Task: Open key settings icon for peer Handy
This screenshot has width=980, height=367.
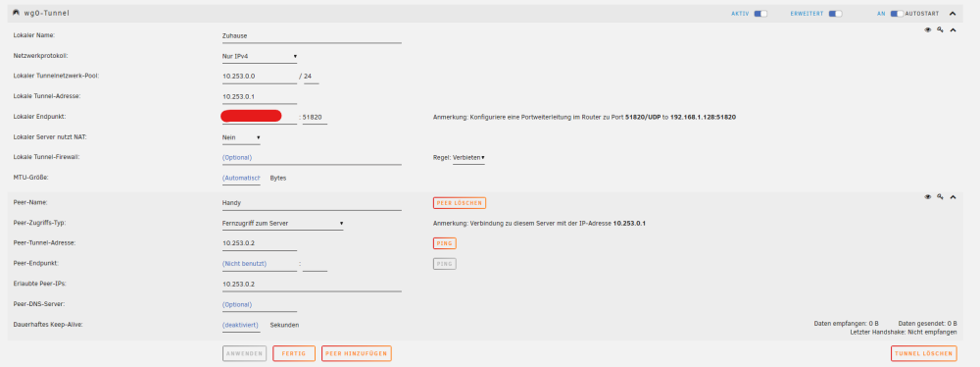Action: [x=940, y=196]
